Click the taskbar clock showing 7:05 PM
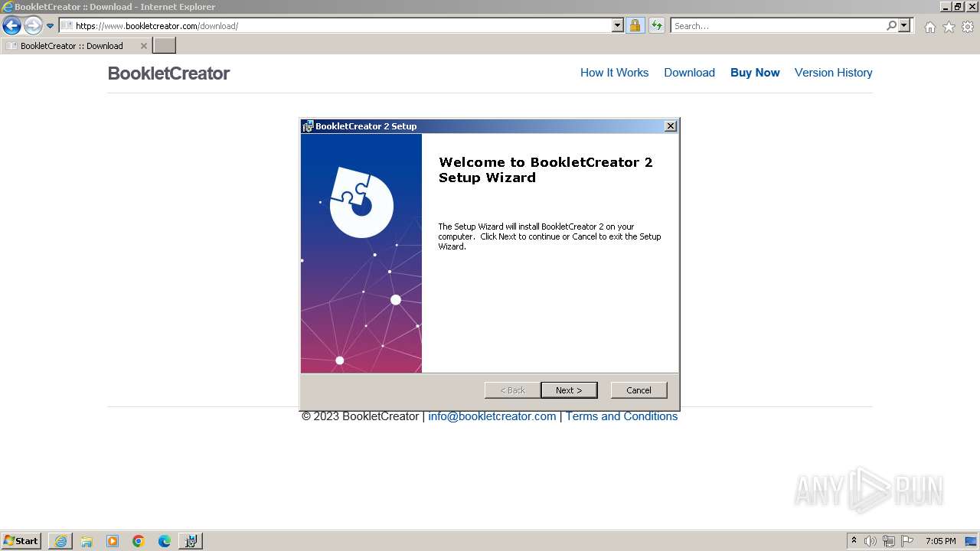 coord(940,541)
